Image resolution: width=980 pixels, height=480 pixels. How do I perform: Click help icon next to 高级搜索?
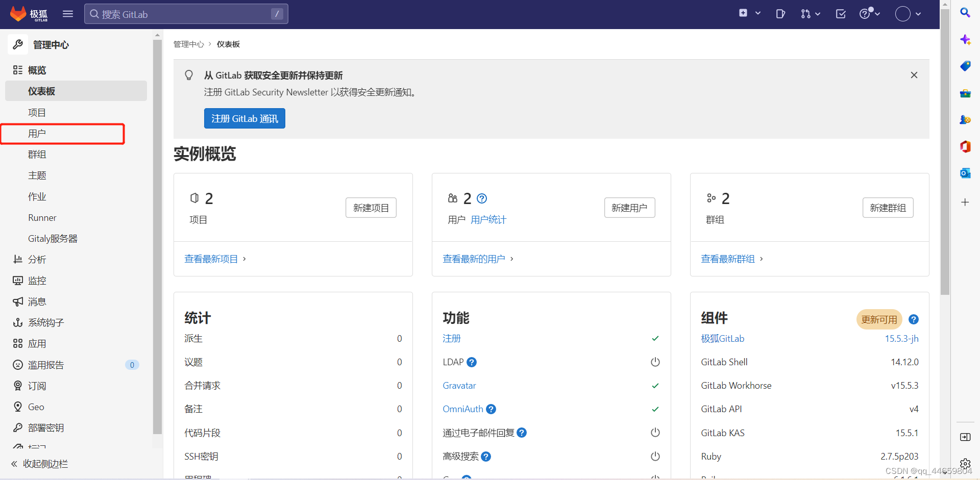(x=486, y=457)
